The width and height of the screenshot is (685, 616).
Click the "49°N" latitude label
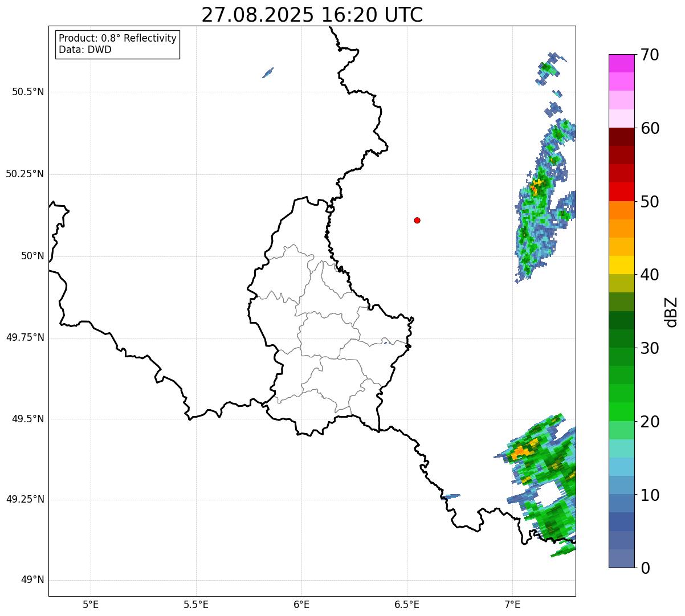pyautogui.click(x=32, y=580)
